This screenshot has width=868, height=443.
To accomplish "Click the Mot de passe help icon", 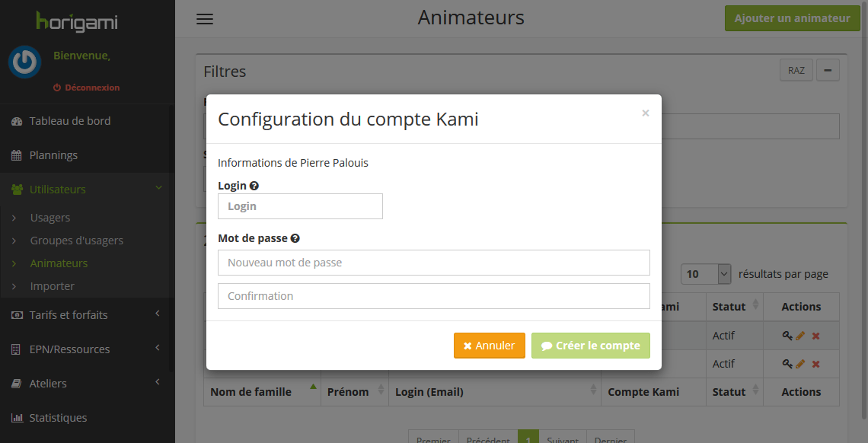I will (295, 238).
